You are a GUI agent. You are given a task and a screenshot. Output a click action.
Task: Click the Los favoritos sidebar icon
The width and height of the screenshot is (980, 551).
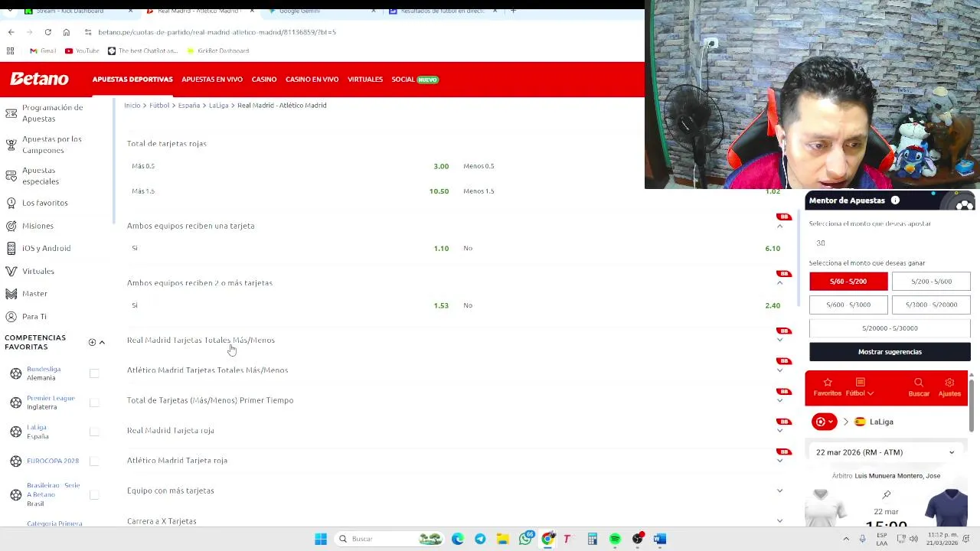click(x=11, y=203)
